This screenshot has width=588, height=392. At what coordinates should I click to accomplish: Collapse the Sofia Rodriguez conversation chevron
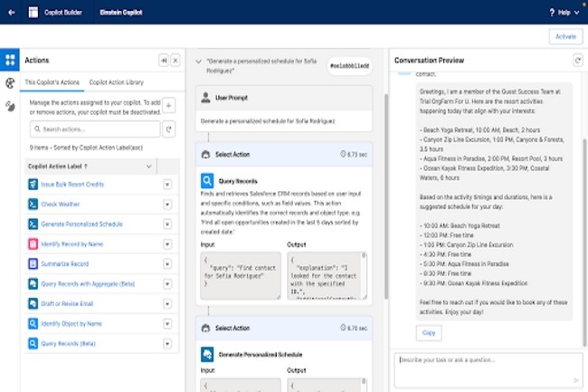tap(198, 62)
